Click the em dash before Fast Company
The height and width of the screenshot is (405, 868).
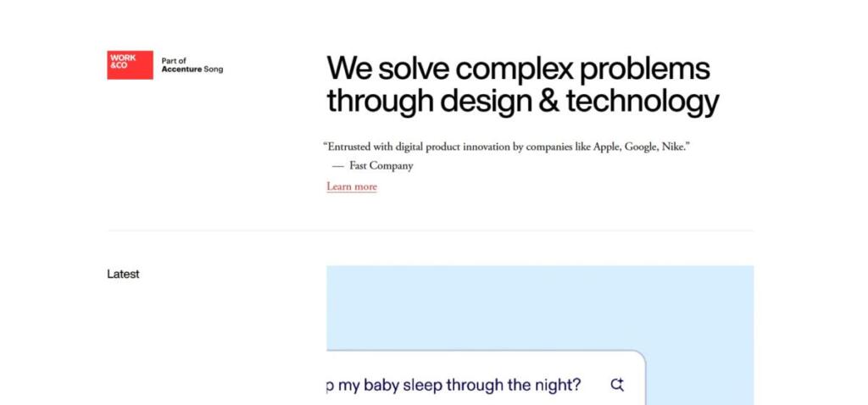pyautogui.click(x=337, y=166)
